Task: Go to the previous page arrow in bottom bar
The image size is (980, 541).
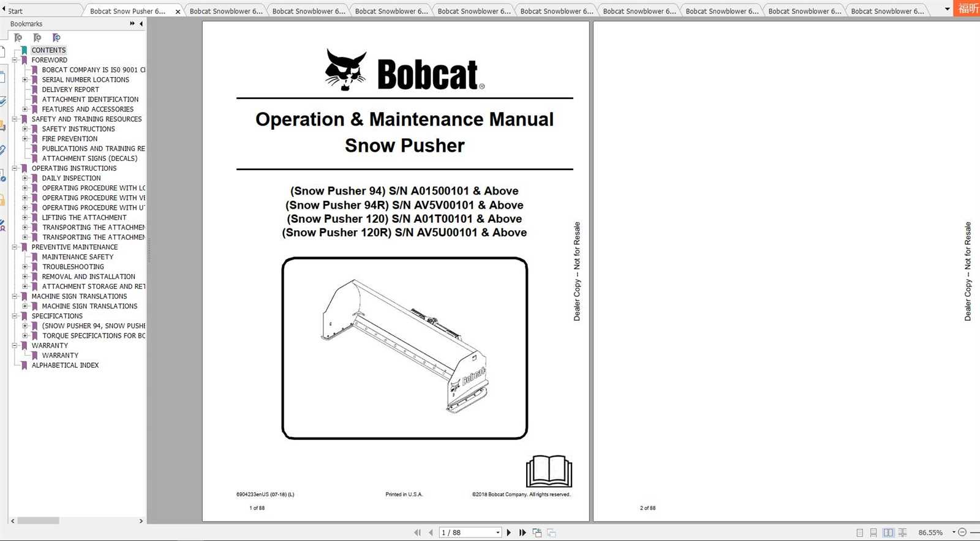Action: point(431,532)
